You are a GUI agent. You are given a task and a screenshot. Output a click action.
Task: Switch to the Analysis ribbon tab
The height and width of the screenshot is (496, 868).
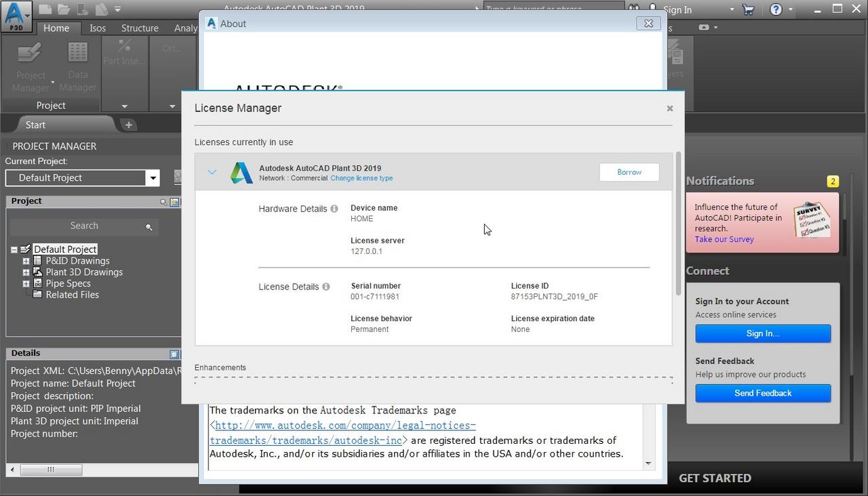[186, 28]
